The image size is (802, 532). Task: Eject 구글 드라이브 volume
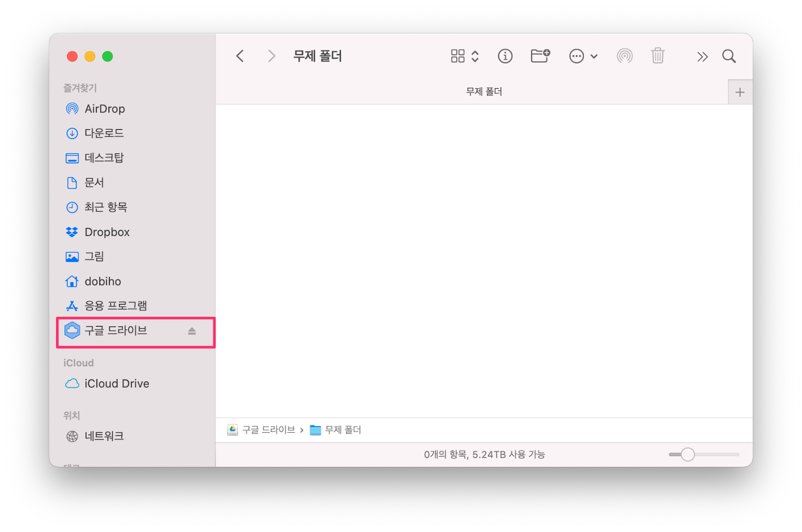(x=192, y=331)
